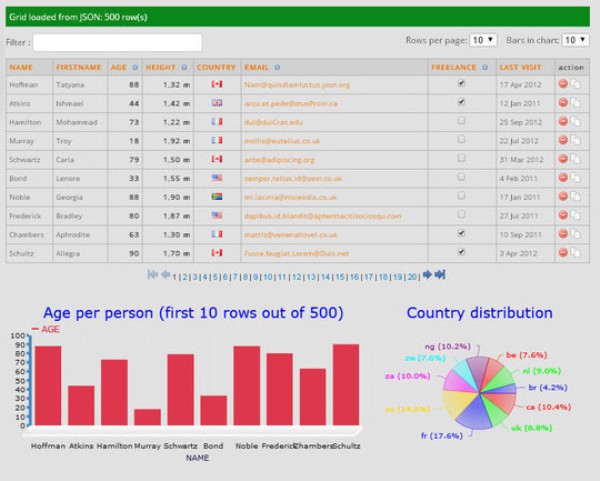Open the Bars in chart dropdown
Screen dimensions: 600x481
coord(575,40)
